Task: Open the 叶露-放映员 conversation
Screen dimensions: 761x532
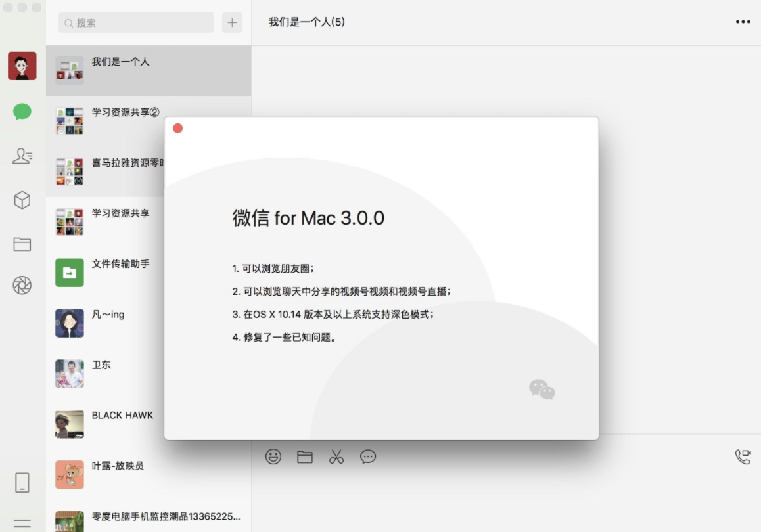Action: click(149, 474)
